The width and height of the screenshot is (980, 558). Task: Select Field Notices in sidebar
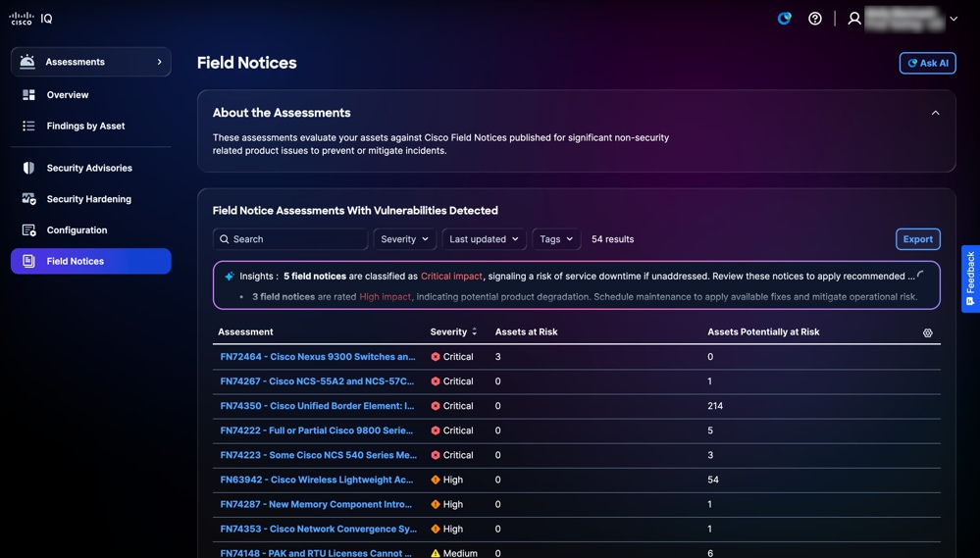90,261
